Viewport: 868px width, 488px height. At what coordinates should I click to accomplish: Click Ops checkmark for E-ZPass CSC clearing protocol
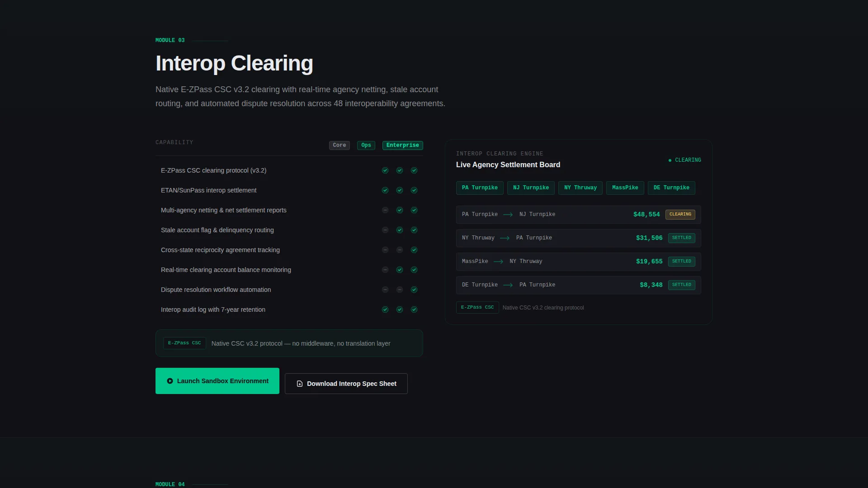tap(400, 170)
